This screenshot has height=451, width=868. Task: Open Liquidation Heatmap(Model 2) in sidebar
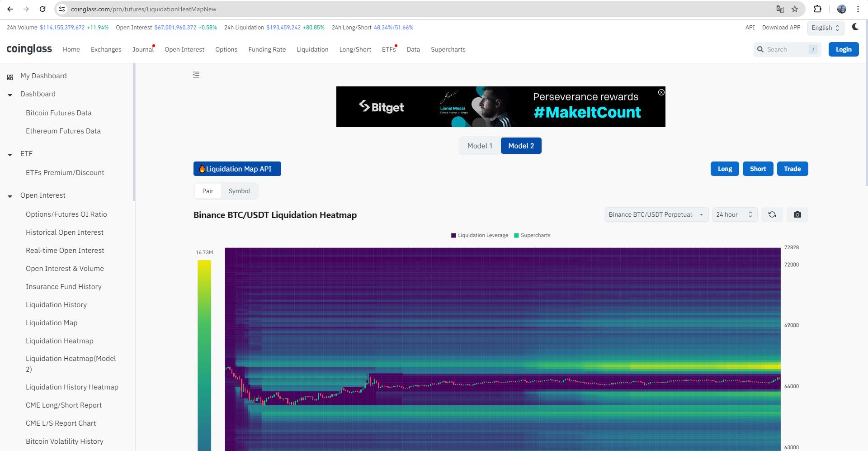point(71,364)
